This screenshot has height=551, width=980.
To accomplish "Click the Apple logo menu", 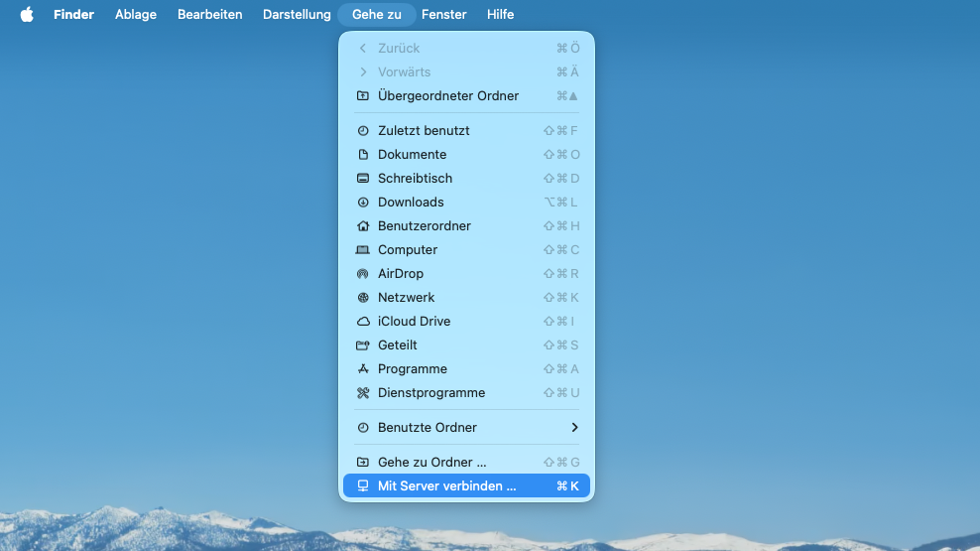I will pos(27,15).
